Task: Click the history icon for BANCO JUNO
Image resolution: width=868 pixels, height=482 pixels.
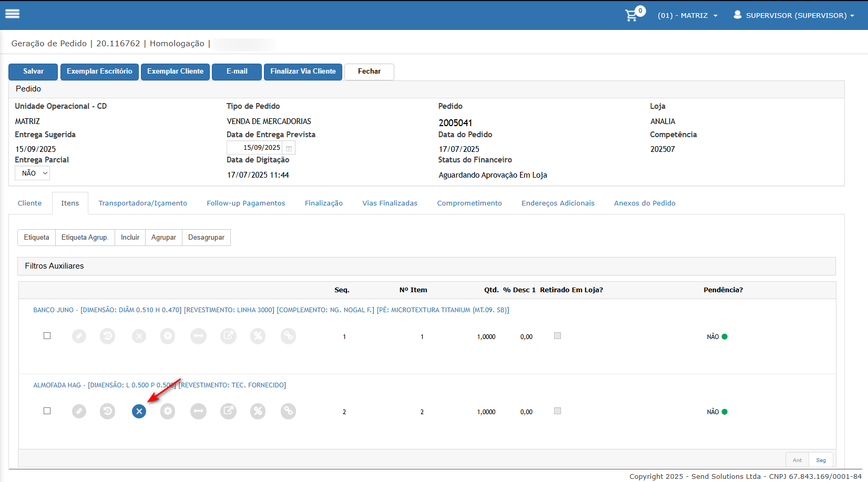Action: (x=108, y=336)
